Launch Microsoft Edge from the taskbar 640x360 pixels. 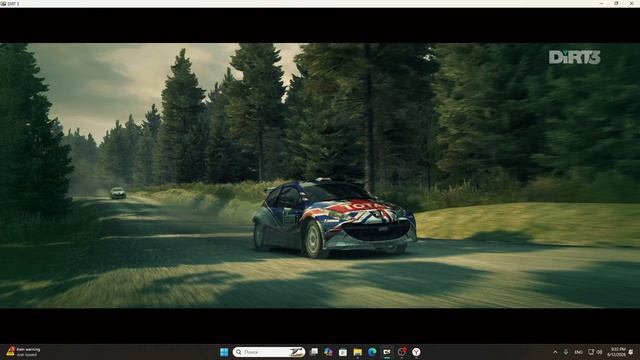coord(372,352)
